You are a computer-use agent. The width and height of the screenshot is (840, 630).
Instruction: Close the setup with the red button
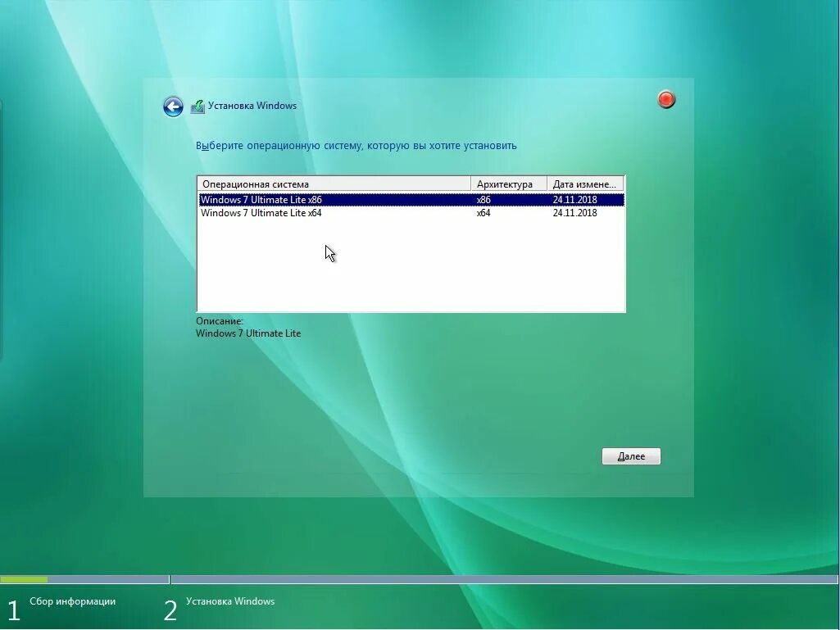666,99
